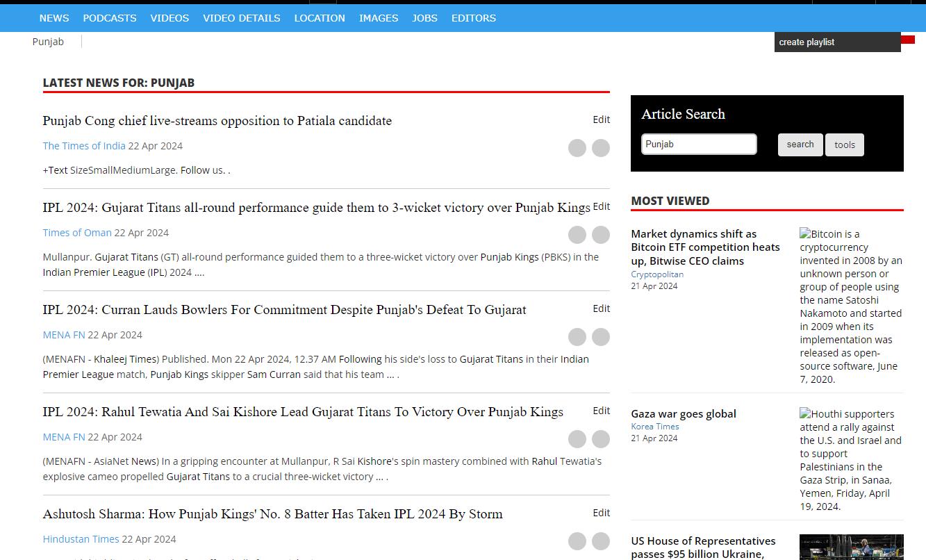Image resolution: width=926 pixels, height=560 pixels.
Task: Click the Bitcoin article thumbnail image
Action: pos(852,306)
